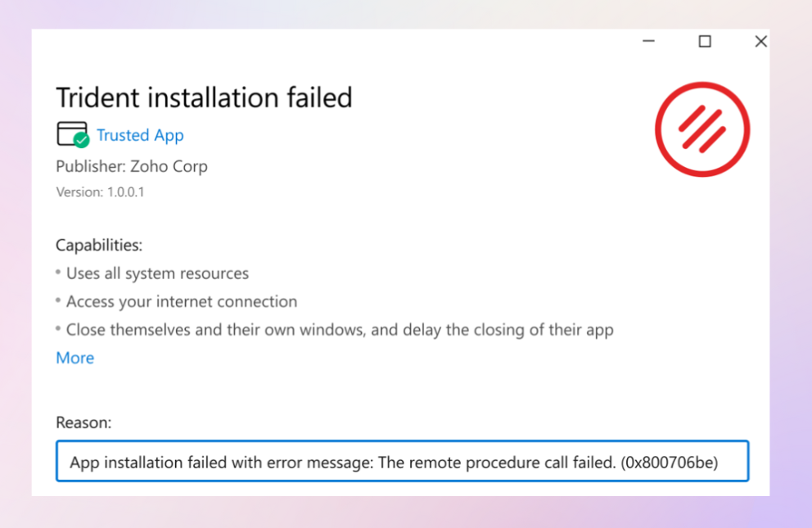Click the trusted app window checkmark icon
812x528 pixels.
click(x=73, y=134)
